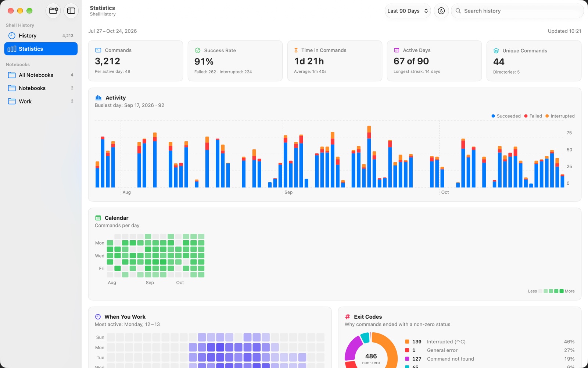Click 'Failed: 262 · Interrupted: 224' text
588x368 pixels.
coord(223,72)
